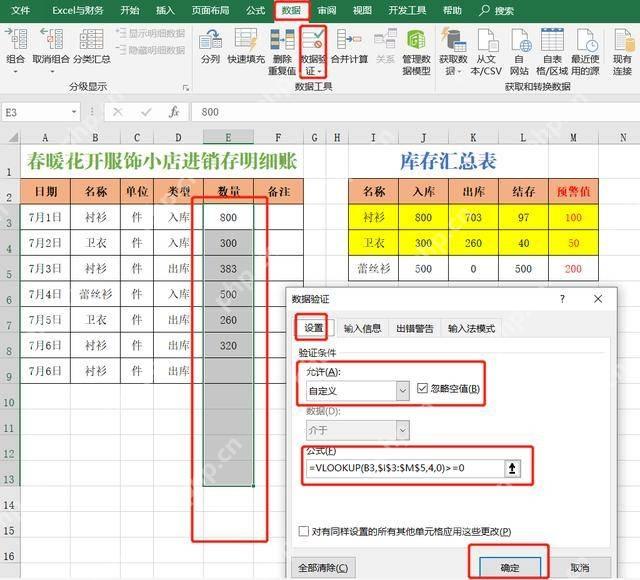Select column J header

[423, 137]
